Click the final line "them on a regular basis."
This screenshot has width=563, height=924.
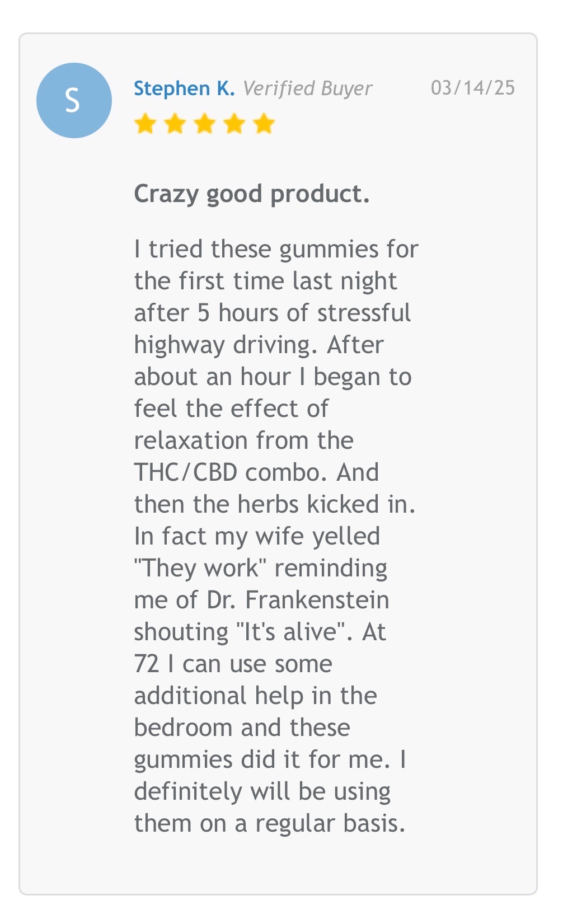(269, 823)
